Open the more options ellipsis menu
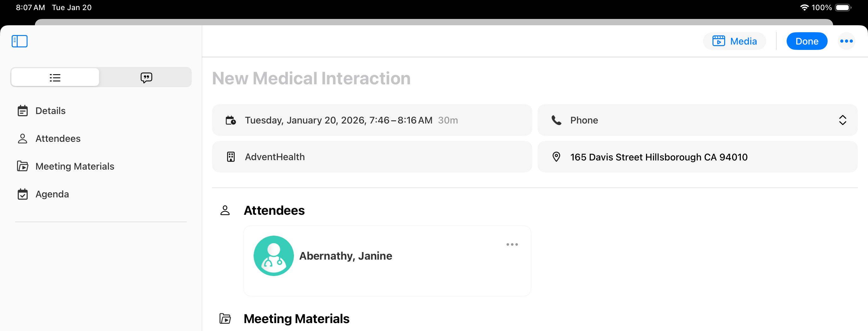This screenshot has width=868, height=331. (846, 41)
